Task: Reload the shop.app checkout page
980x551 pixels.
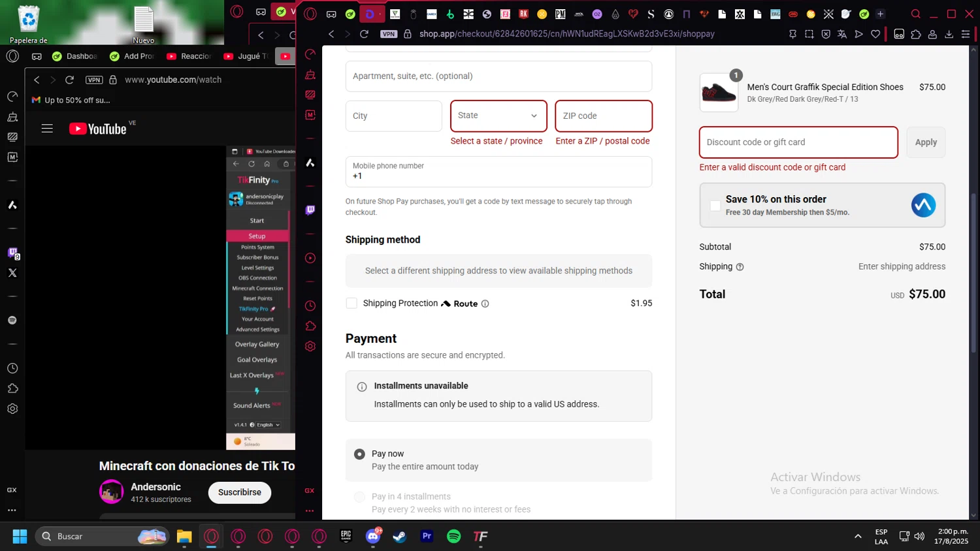Action: [x=364, y=34]
